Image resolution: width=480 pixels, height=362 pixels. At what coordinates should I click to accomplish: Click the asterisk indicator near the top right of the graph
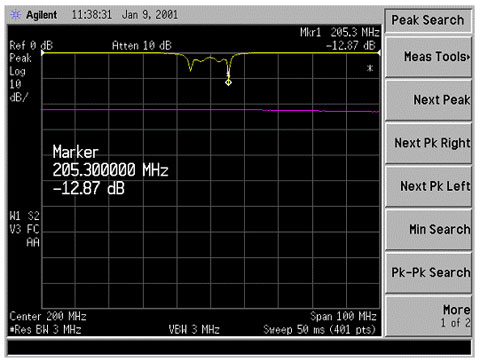tap(370, 68)
